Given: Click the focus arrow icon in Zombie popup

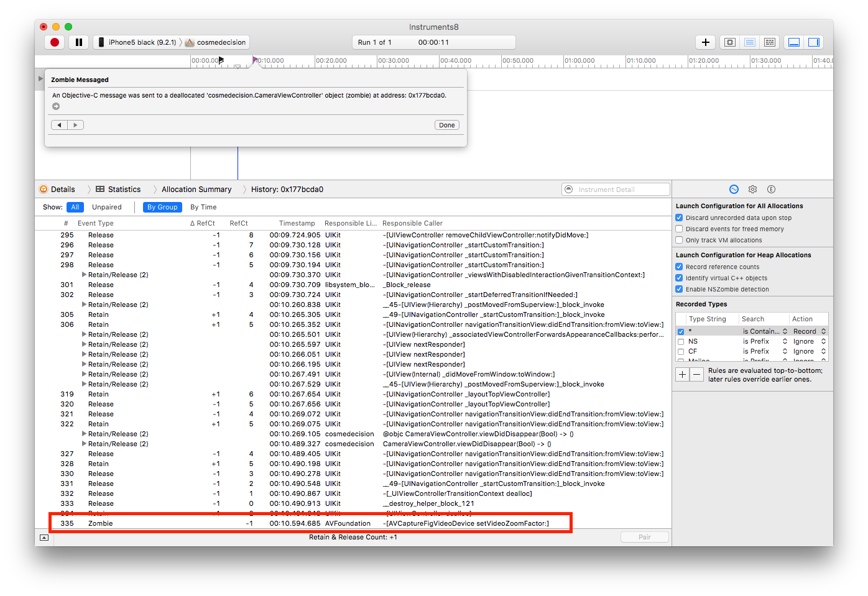Looking at the screenshot, I should [x=56, y=106].
